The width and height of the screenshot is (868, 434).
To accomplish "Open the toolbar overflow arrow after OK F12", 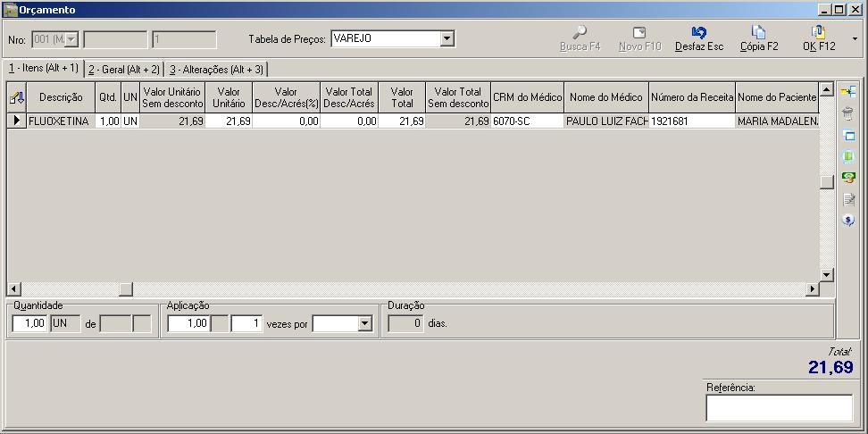I will point(855,38).
